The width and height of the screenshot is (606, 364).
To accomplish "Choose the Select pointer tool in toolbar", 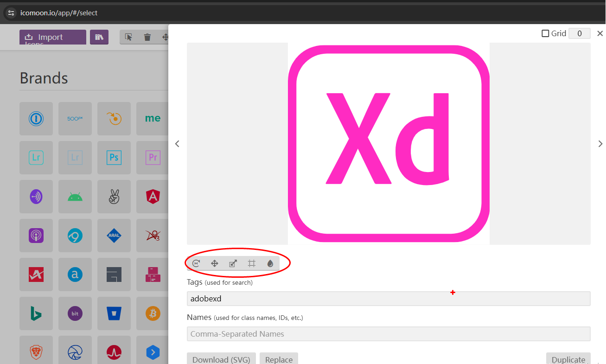I will pyautogui.click(x=129, y=37).
